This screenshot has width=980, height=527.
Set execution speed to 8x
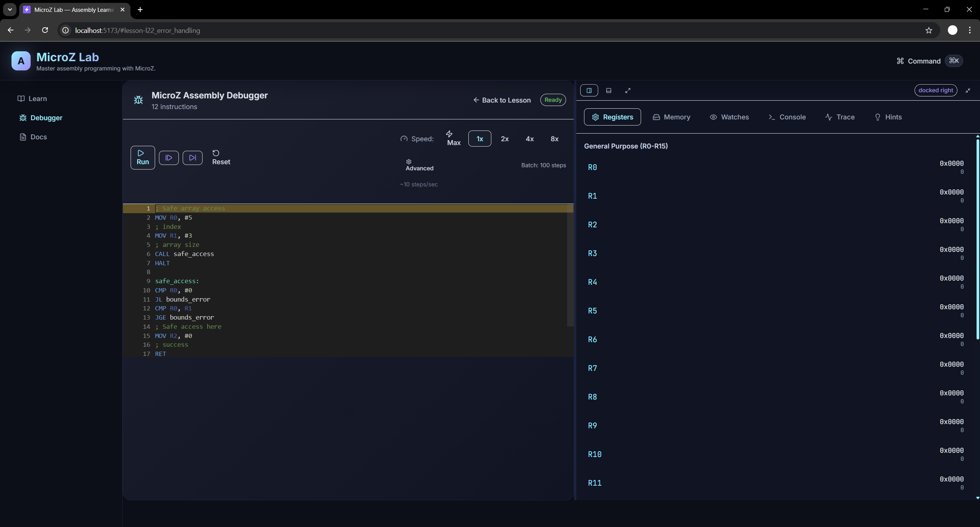point(554,139)
